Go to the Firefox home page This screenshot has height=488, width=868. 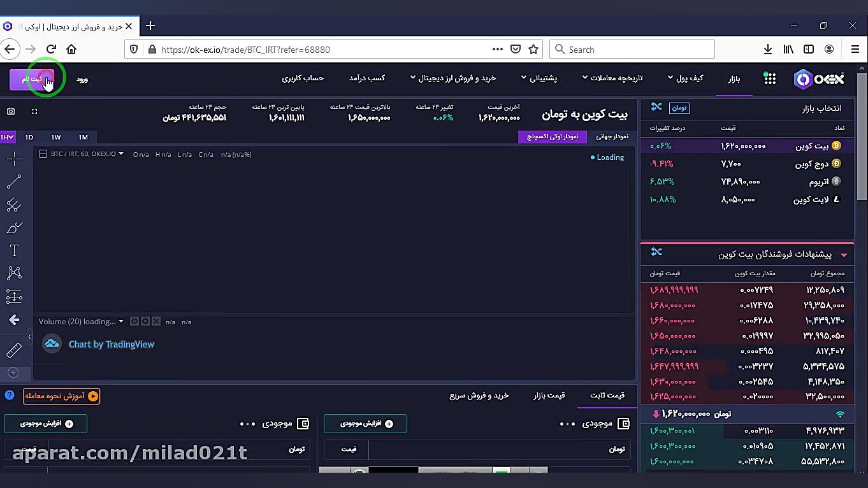click(x=71, y=49)
